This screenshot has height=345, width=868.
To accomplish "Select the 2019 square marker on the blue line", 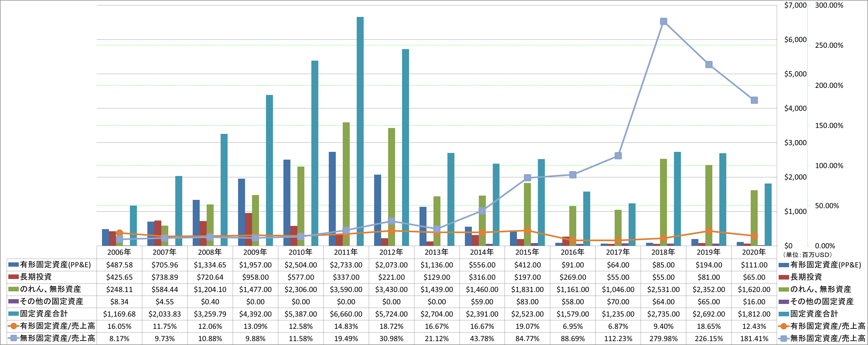I will (x=709, y=64).
